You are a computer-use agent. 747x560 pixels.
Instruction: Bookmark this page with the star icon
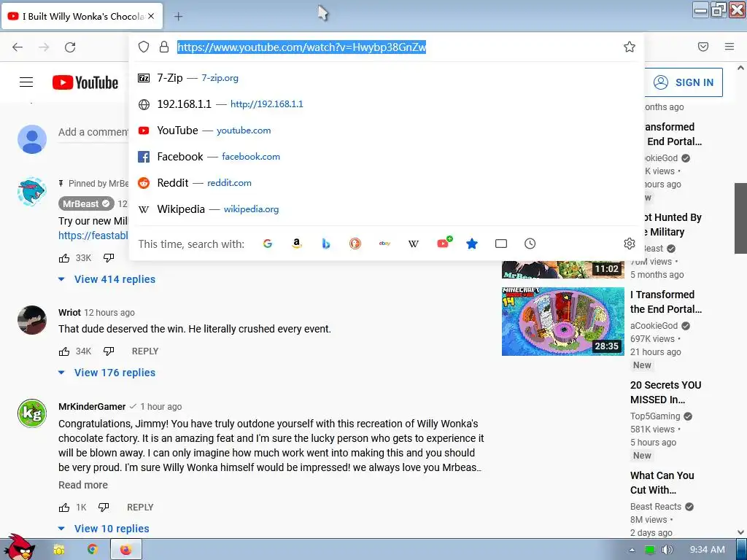tap(630, 47)
